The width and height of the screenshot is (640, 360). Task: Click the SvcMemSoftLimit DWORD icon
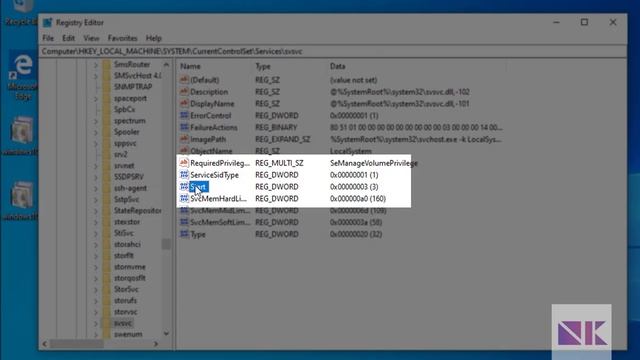coord(184,222)
